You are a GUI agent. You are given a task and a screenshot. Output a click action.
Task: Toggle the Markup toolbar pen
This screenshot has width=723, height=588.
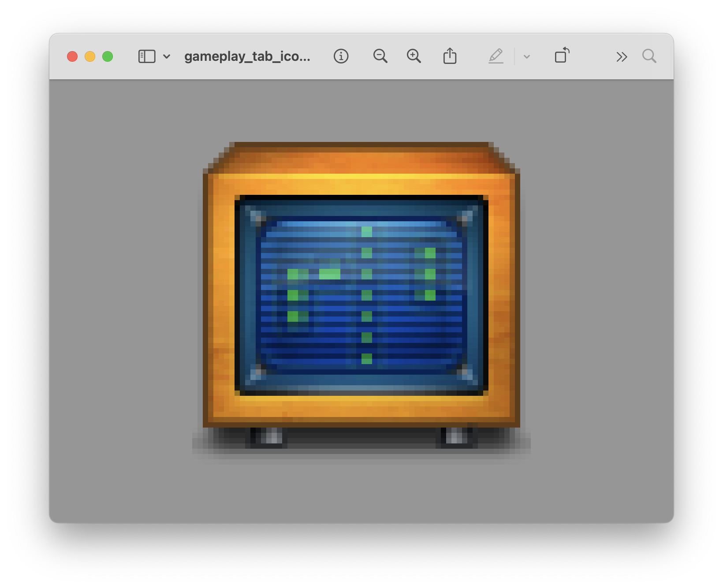[496, 56]
